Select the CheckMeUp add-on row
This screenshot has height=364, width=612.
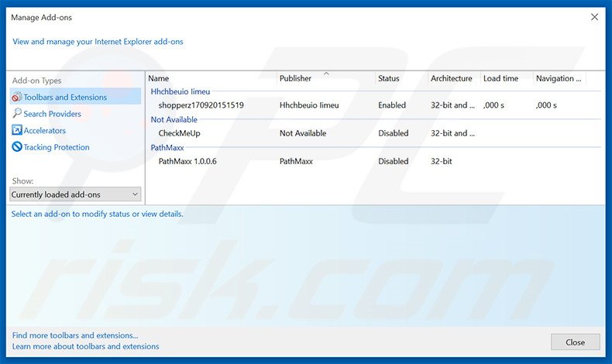click(x=373, y=133)
